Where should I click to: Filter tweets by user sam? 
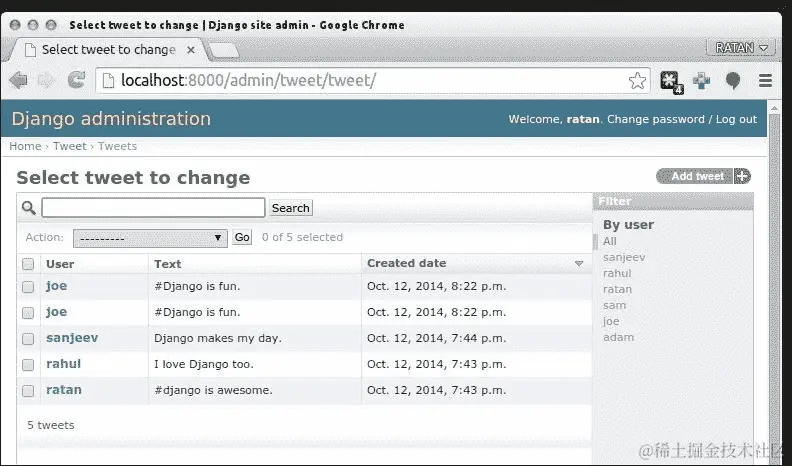coord(614,305)
